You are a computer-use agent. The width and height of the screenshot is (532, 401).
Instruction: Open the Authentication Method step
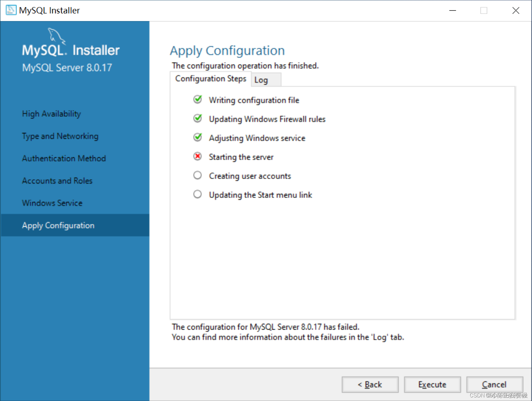[x=64, y=158]
